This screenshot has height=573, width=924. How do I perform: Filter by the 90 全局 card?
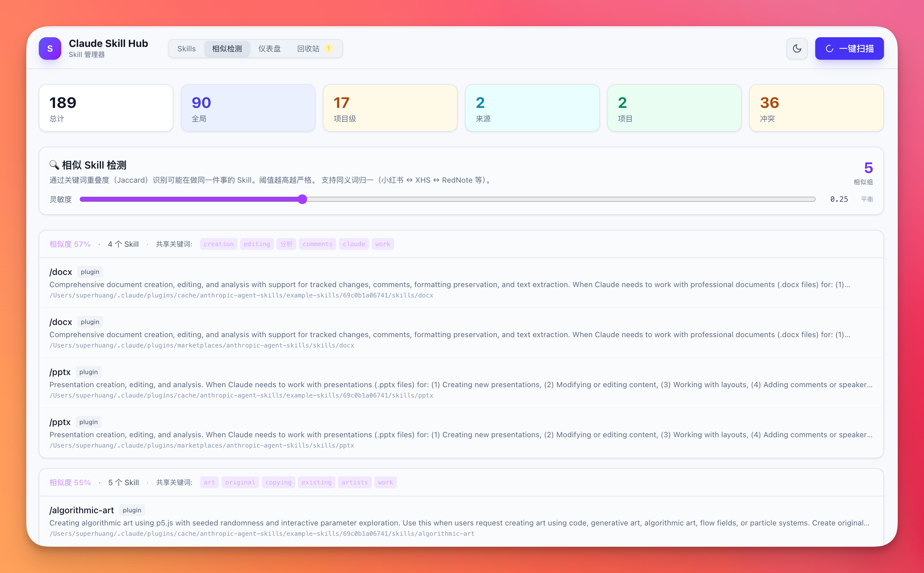(x=248, y=108)
